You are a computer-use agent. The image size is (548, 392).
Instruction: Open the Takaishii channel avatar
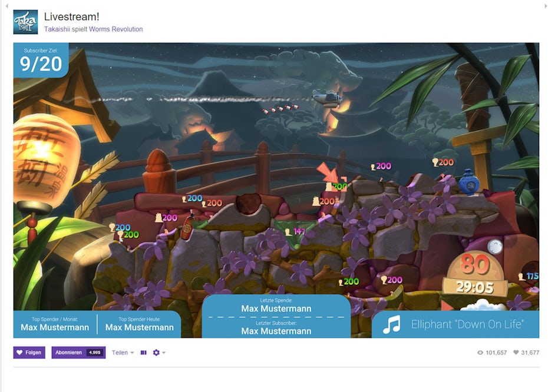click(x=25, y=22)
